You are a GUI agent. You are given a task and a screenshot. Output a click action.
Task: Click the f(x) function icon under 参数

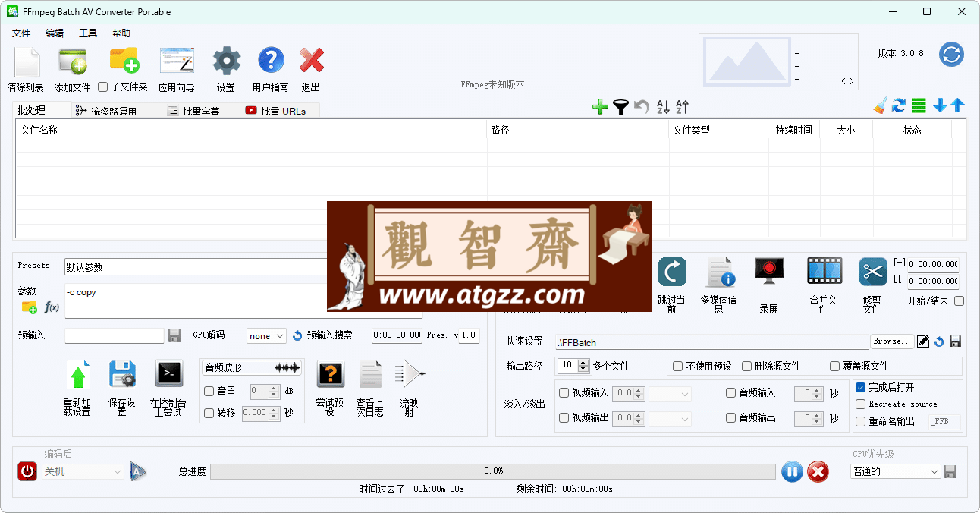[x=52, y=307]
